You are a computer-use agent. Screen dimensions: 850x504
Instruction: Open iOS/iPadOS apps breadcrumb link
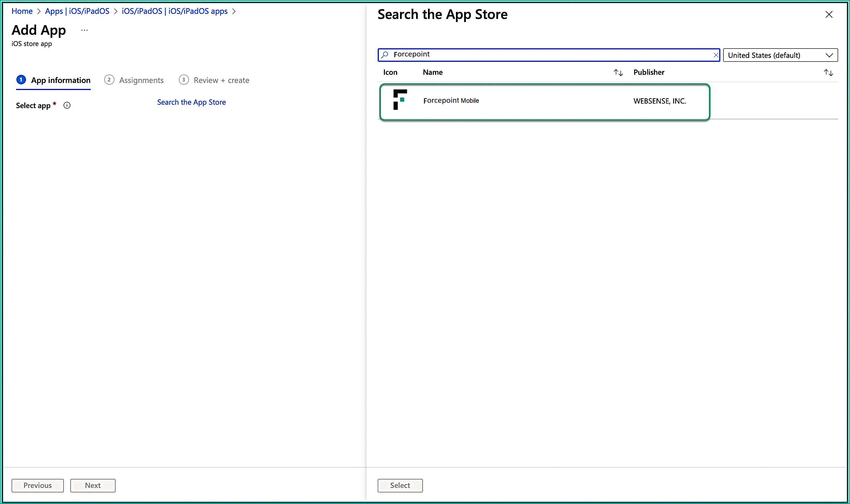(x=174, y=11)
